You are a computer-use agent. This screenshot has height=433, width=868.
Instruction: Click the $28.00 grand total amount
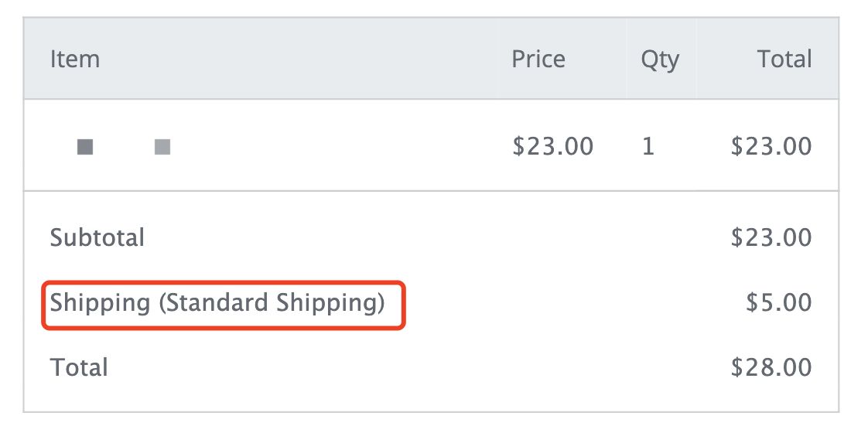[771, 368]
